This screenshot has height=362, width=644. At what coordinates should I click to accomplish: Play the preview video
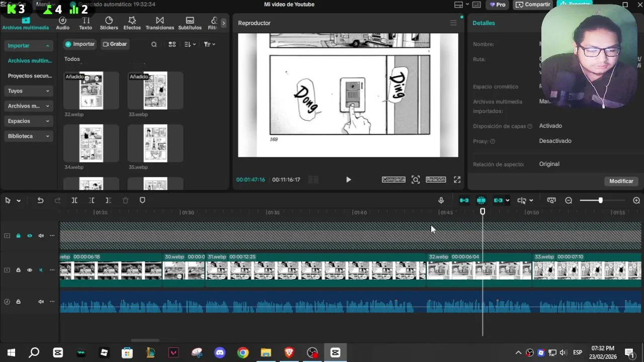pyautogui.click(x=348, y=179)
